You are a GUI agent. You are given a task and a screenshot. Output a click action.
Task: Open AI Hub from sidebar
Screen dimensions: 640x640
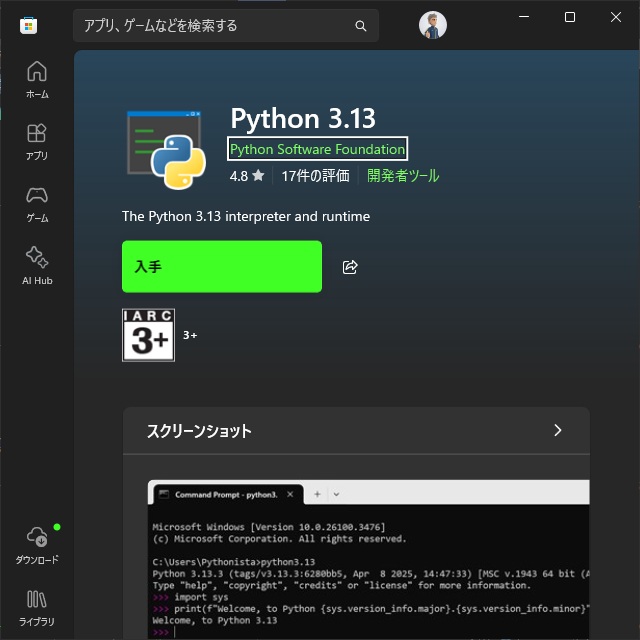point(37,266)
